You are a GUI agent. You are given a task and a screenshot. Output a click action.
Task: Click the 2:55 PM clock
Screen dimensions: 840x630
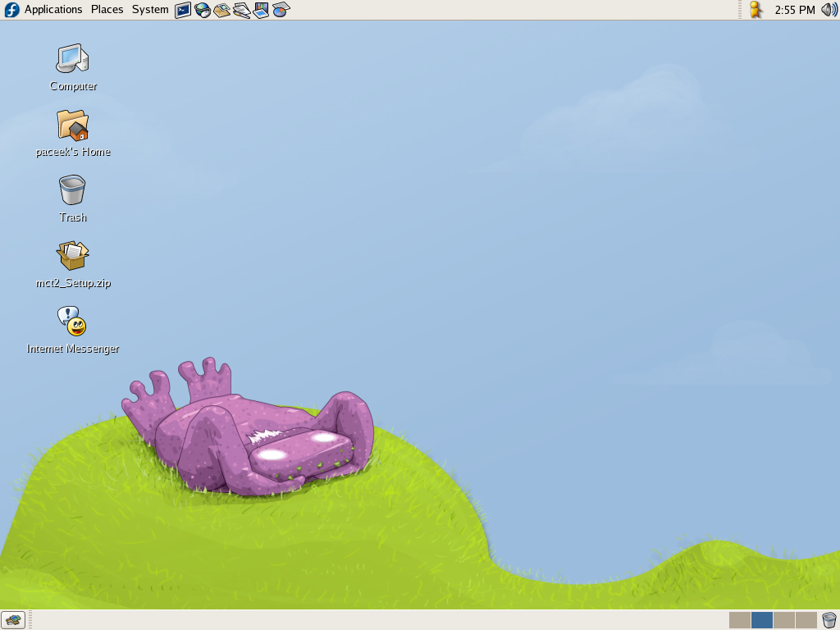coord(795,10)
